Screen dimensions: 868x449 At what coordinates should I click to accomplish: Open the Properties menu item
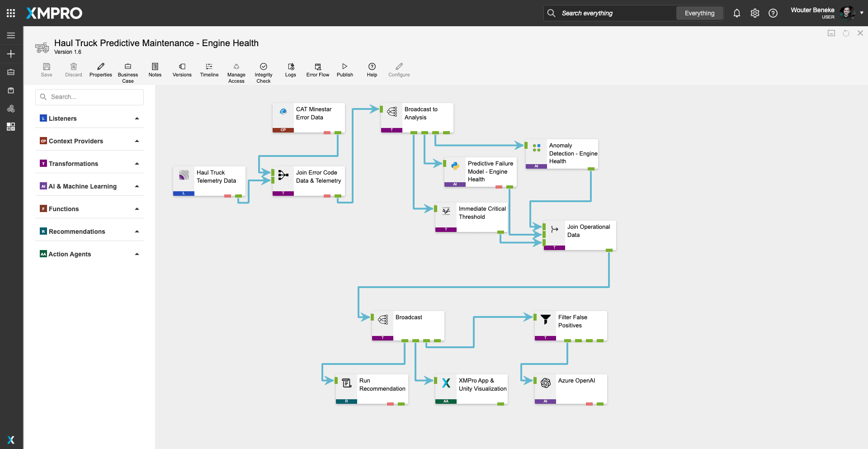(100, 67)
